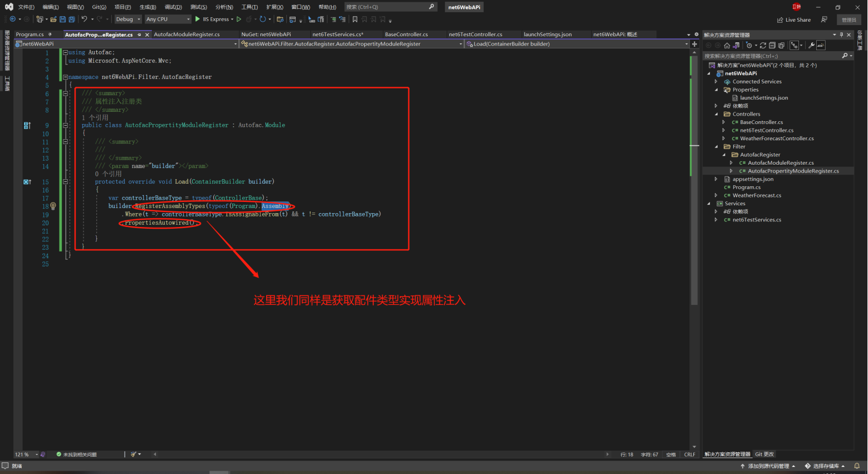Screen dimensions: 868x474
Task: Click the Save All icon
Action: [x=71, y=19]
